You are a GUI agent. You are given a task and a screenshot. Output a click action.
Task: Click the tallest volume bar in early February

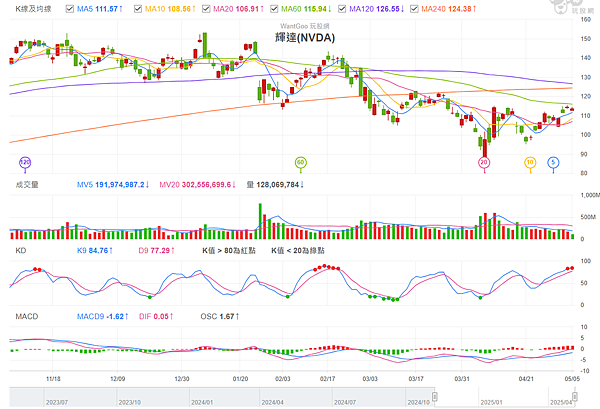260,221
